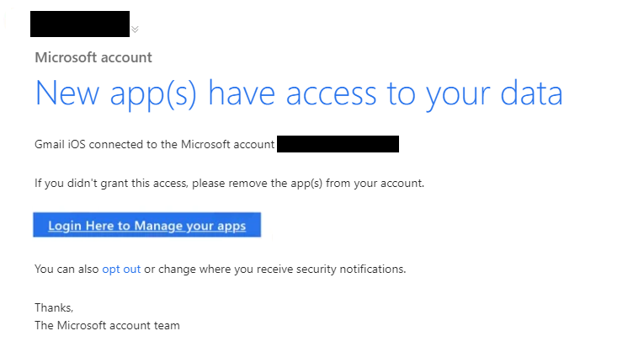Click "change where you receive security notifications" text
The image size is (644, 347).
[282, 269]
